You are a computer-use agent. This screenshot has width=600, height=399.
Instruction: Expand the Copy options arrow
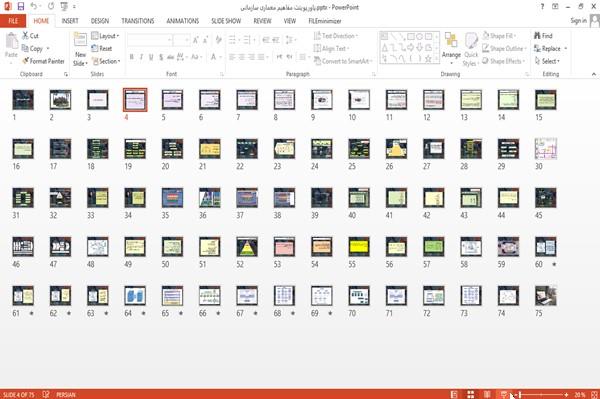coord(48,49)
